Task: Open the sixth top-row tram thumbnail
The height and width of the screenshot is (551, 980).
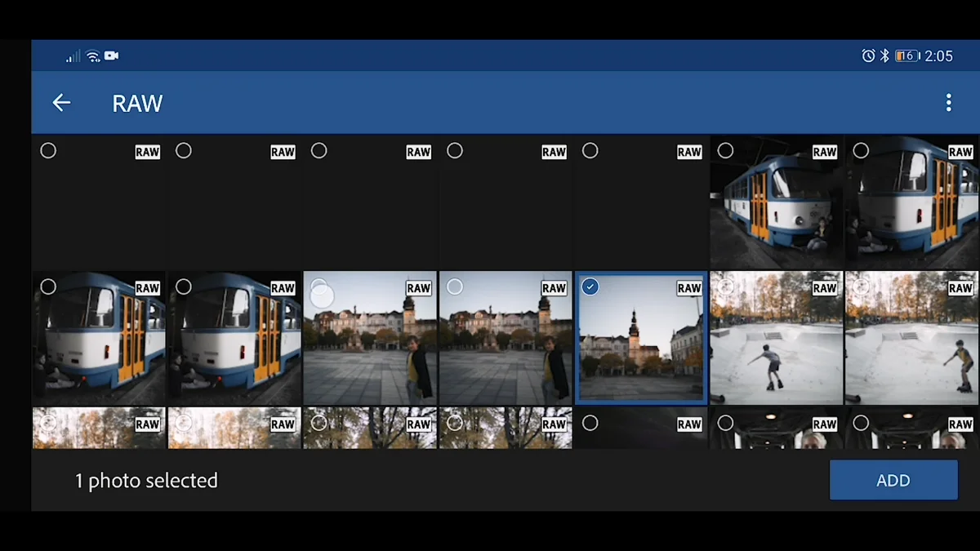Action: pos(777,202)
